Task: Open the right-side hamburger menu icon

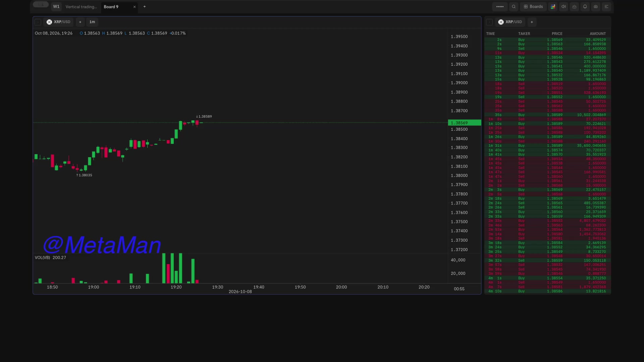Action: (606, 6)
